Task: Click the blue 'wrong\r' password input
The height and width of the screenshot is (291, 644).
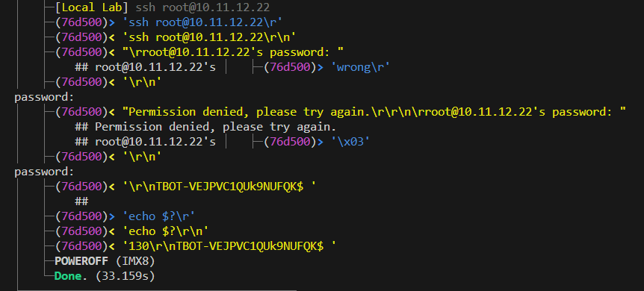Action: point(360,67)
